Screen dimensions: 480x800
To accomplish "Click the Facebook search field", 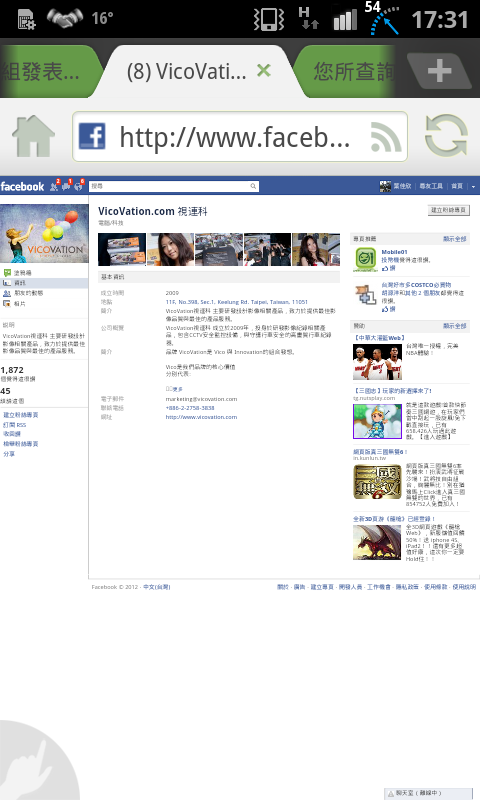I will tap(173, 186).
